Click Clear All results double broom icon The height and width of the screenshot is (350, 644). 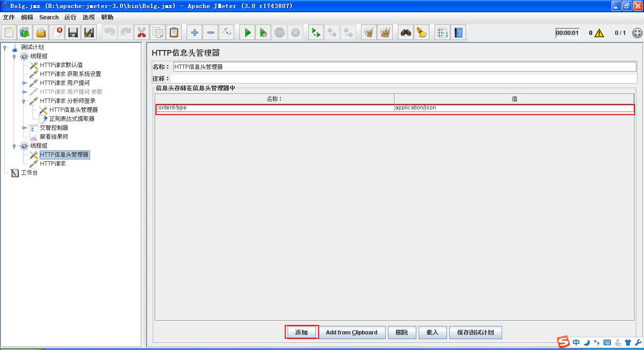[385, 33]
